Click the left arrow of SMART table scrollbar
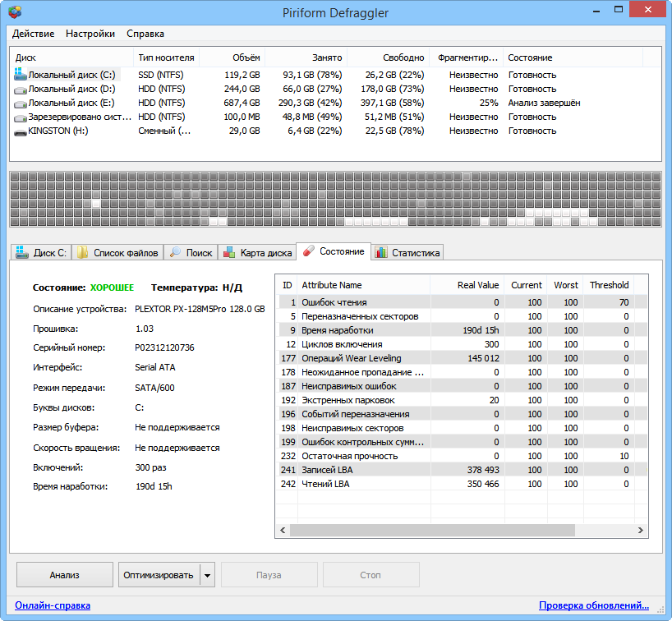672x621 pixels. click(283, 530)
